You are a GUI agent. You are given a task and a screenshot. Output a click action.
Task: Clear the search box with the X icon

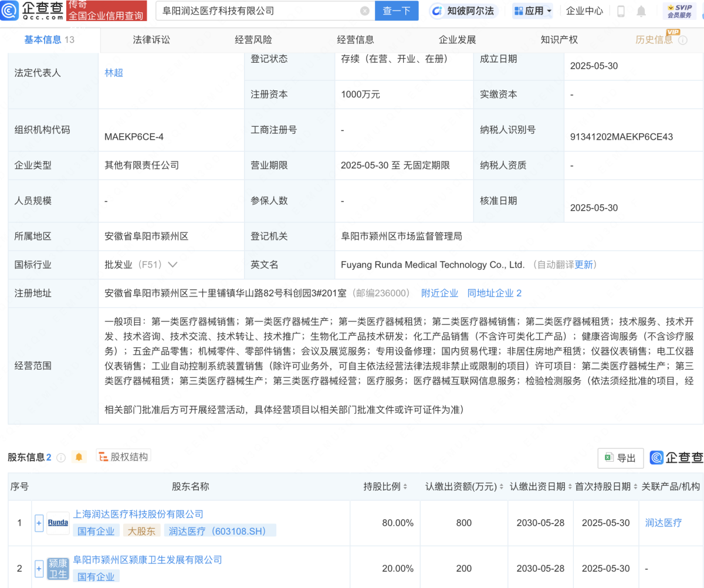coord(365,11)
